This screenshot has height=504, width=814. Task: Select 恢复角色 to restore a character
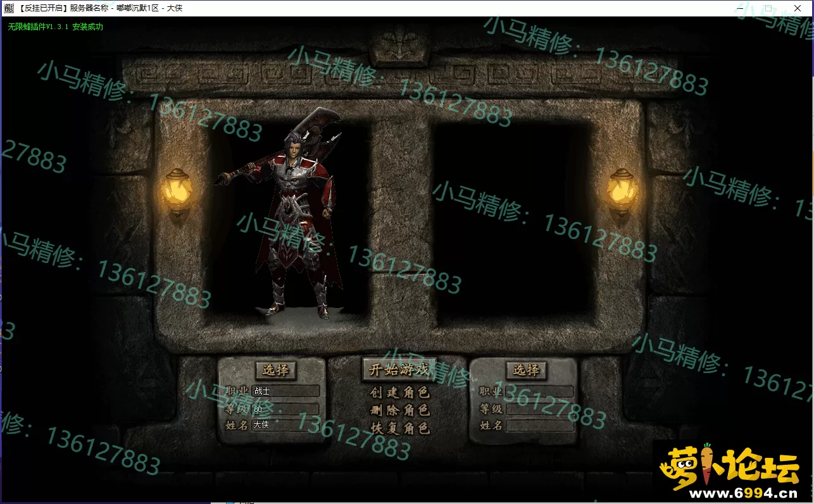pyautogui.click(x=399, y=428)
